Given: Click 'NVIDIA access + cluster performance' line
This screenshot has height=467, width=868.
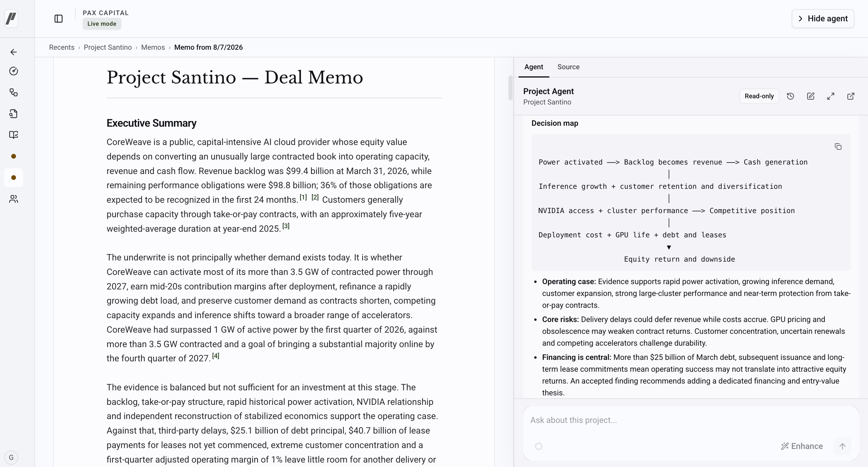Looking at the screenshot, I should click(666, 210).
